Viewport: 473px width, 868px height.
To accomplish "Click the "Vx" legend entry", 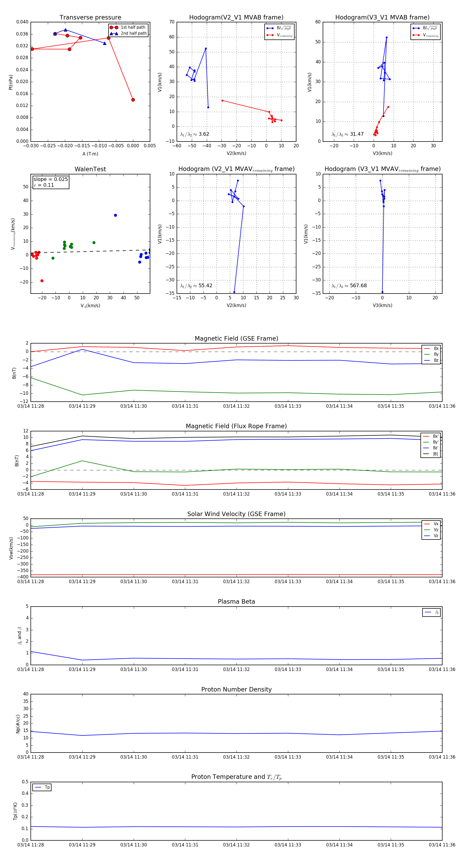I will 431,524.
